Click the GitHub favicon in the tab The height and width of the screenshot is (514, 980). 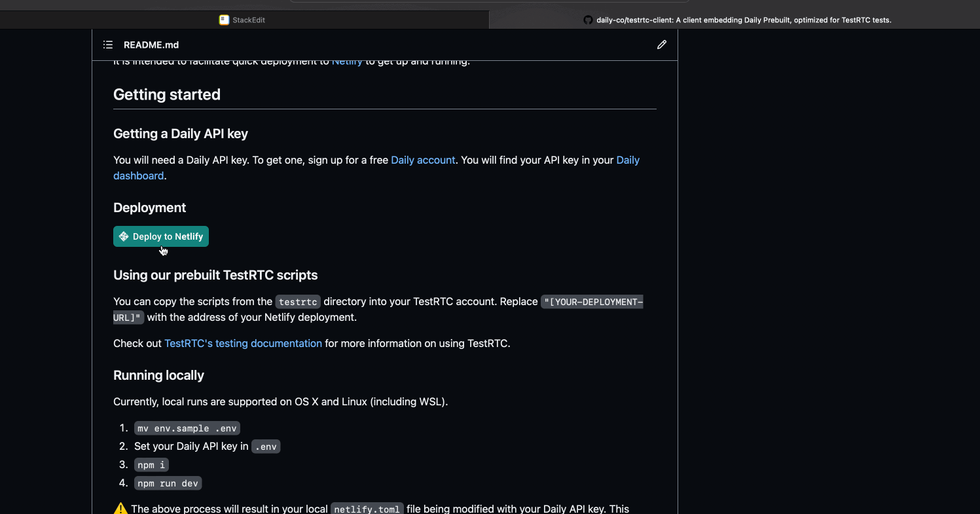(x=588, y=20)
